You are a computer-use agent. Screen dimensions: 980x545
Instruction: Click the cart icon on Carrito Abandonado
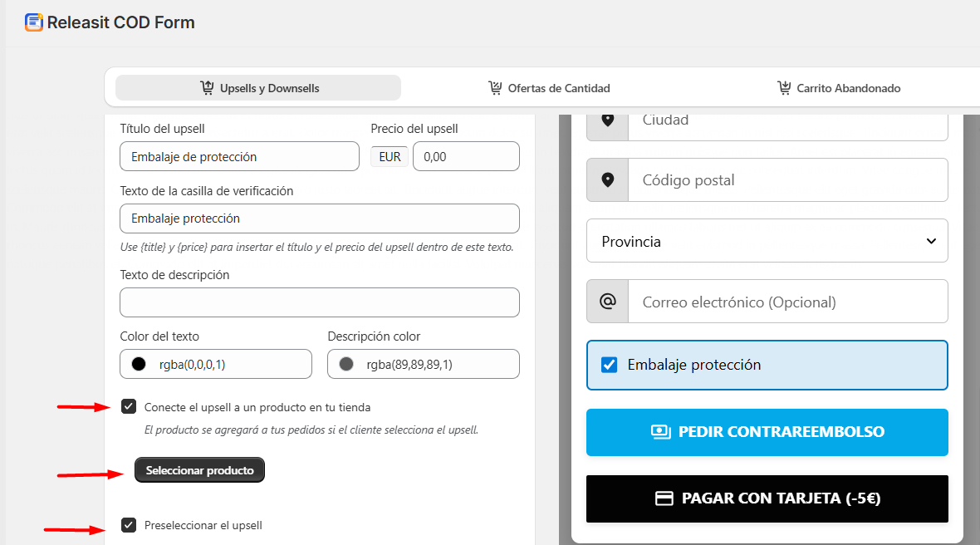784,88
